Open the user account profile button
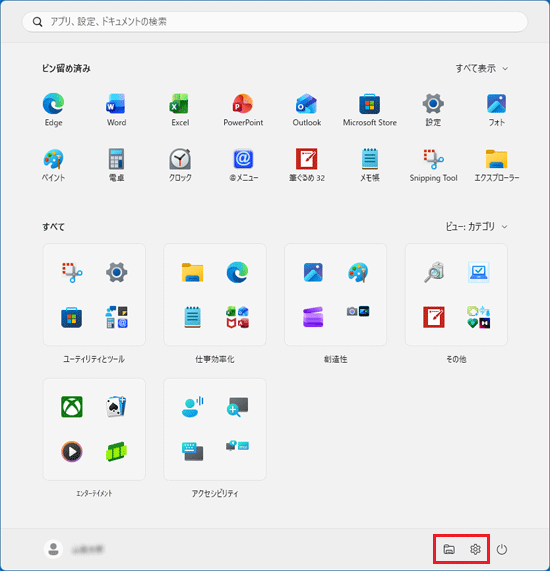 [74, 549]
